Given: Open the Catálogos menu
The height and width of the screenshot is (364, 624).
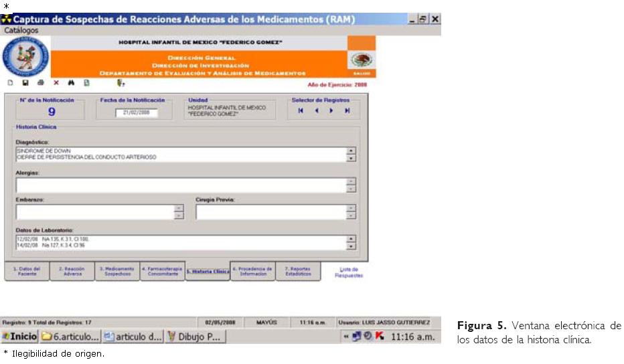Looking at the screenshot, I should [x=21, y=30].
